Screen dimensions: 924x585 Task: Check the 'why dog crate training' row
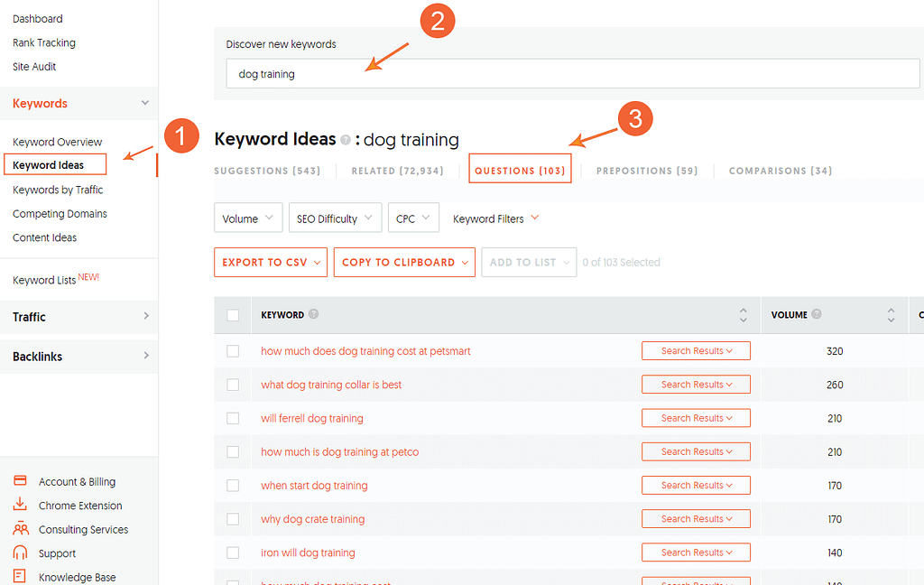[x=233, y=519]
